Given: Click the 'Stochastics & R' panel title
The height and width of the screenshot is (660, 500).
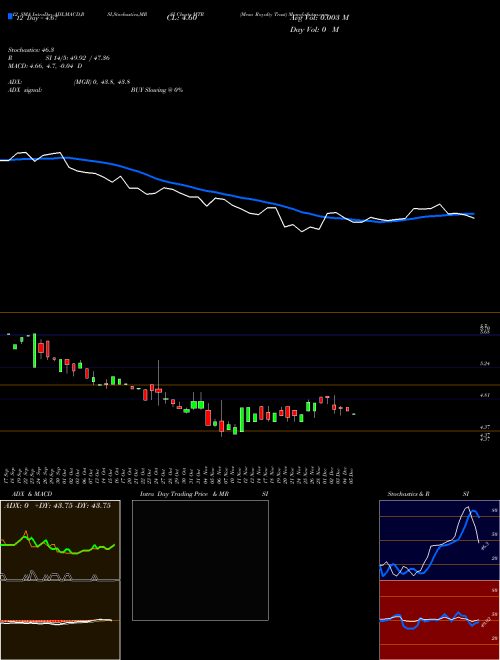Looking at the screenshot, I should pyautogui.click(x=408, y=494).
